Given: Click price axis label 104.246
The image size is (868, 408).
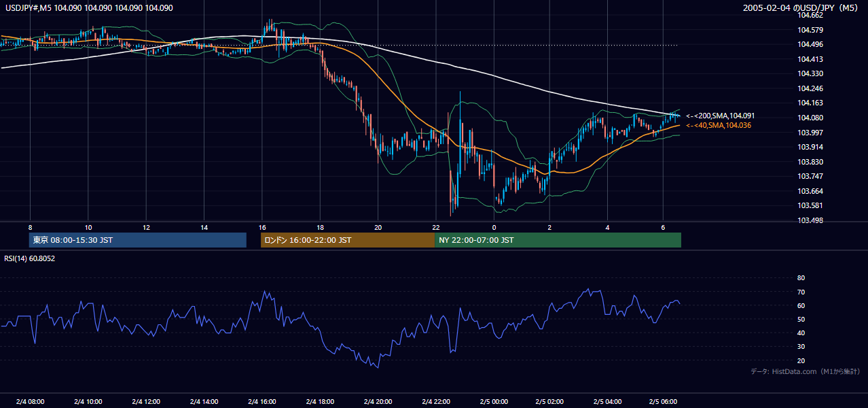Looking at the screenshot, I should point(810,88).
